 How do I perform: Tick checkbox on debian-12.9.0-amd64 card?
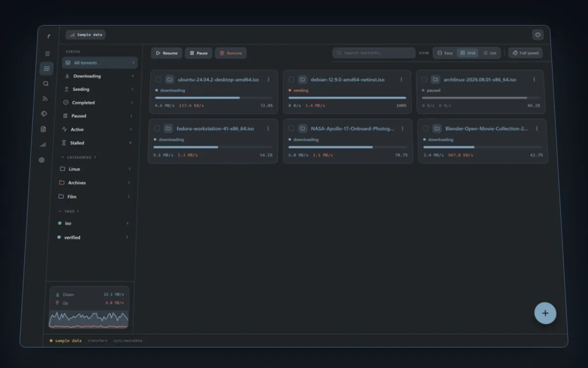(291, 79)
